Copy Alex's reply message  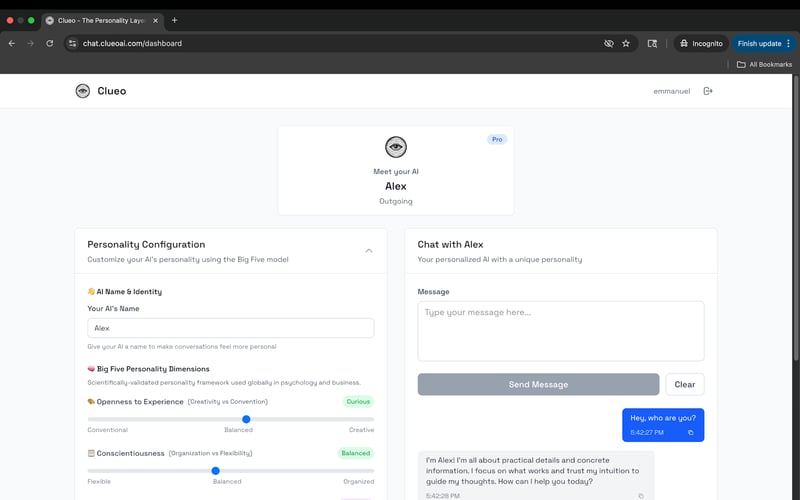[641, 495]
